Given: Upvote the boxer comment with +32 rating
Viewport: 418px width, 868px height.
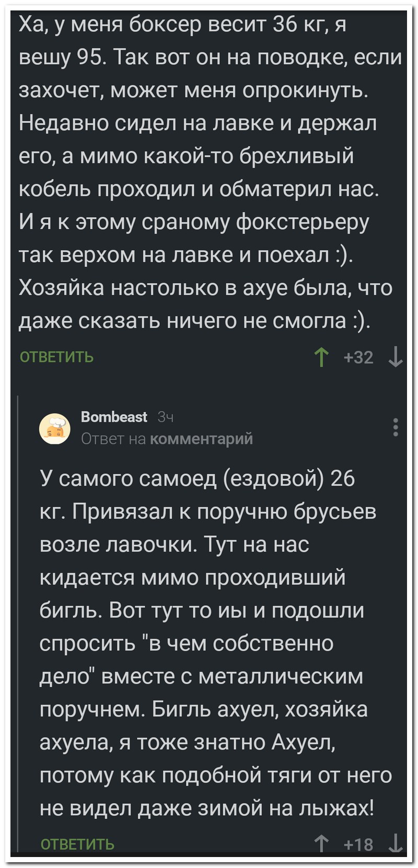Looking at the screenshot, I should pyautogui.click(x=322, y=358).
